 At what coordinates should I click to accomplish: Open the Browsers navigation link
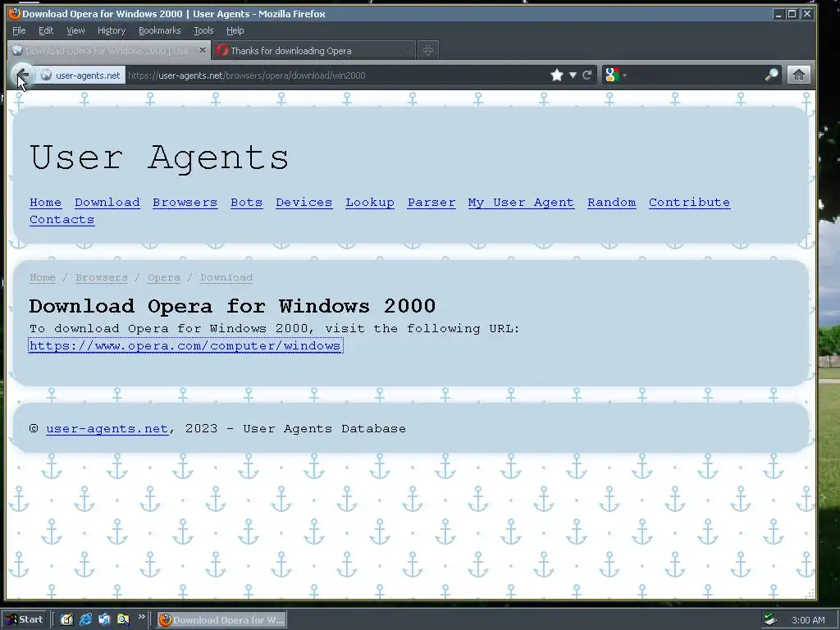(x=185, y=203)
